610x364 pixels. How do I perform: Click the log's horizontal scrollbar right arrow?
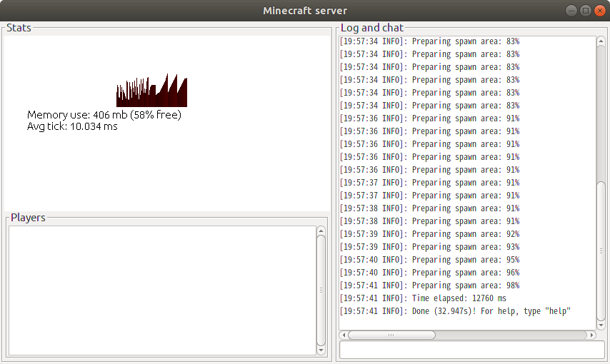(x=591, y=335)
